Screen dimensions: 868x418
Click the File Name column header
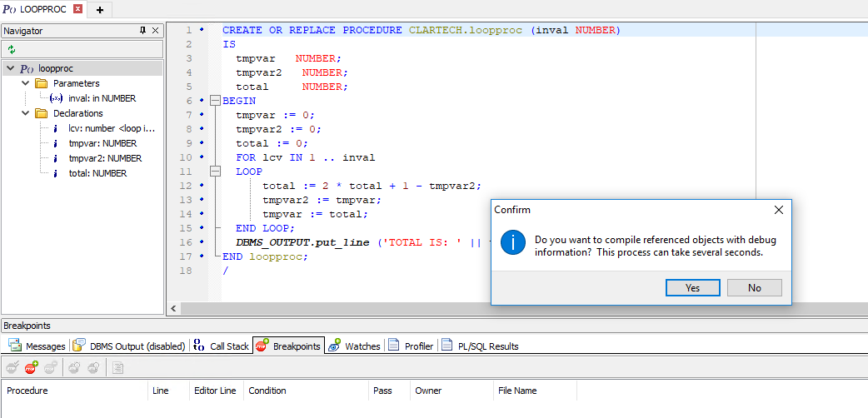[535, 391]
